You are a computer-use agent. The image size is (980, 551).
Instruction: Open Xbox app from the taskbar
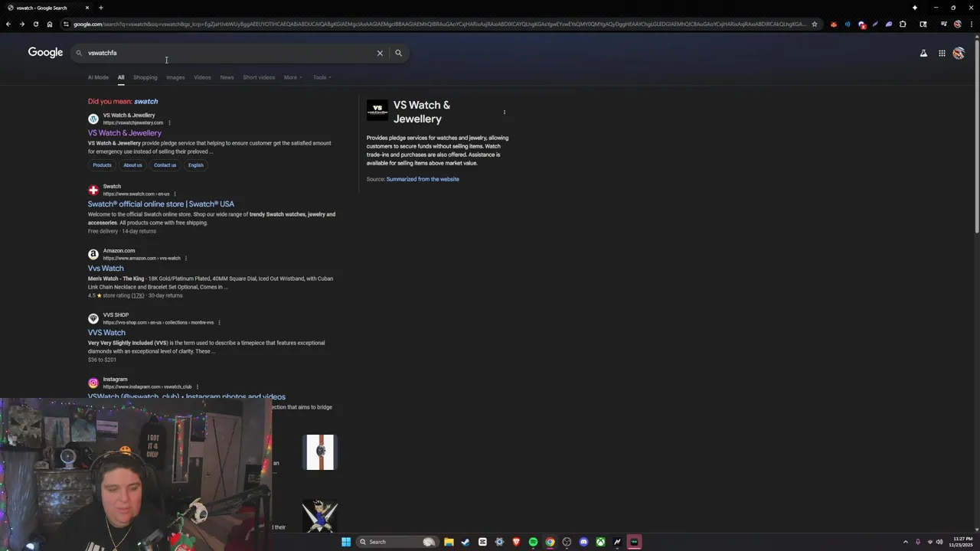pyautogui.click(x=600, y=542)
